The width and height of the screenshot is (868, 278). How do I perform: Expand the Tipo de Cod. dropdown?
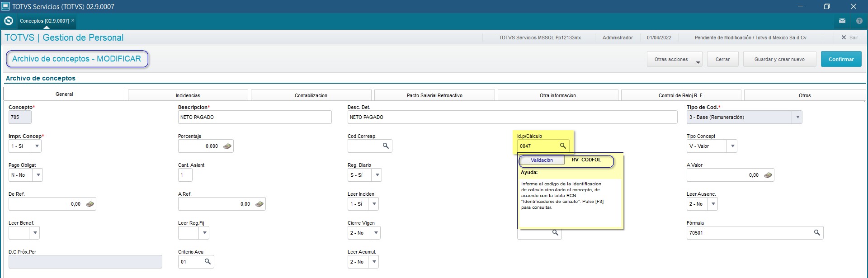797,117
